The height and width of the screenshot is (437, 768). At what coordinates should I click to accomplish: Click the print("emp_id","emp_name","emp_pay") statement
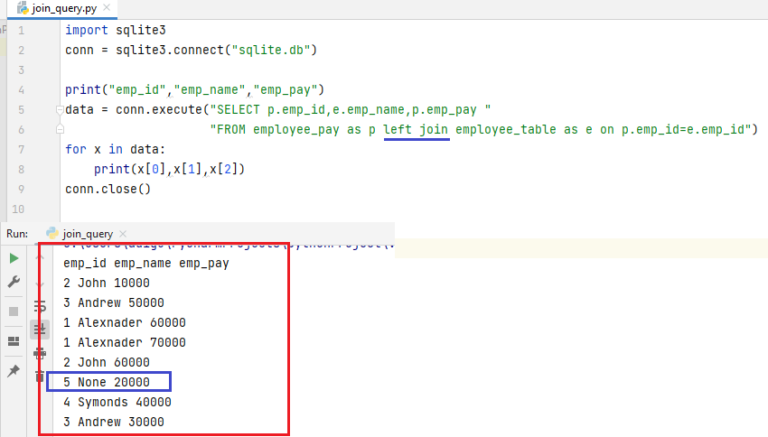(195, 90)
